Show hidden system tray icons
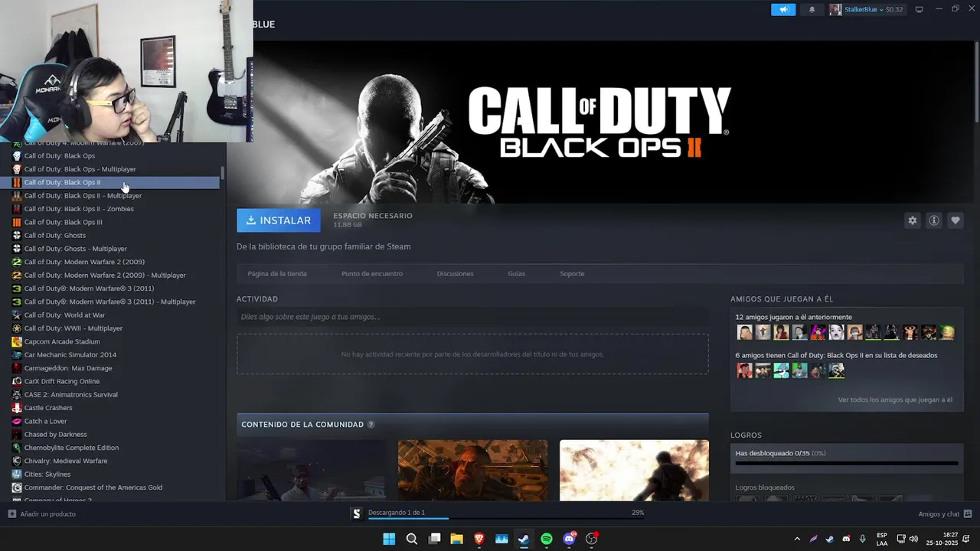 pyautogui.click(x=797, y=539)
